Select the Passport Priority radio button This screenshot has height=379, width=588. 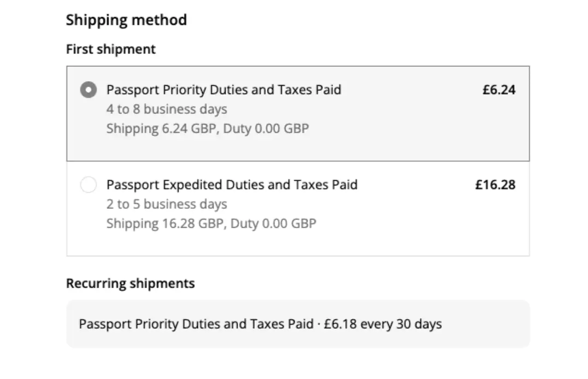click(x=88, y=90)
